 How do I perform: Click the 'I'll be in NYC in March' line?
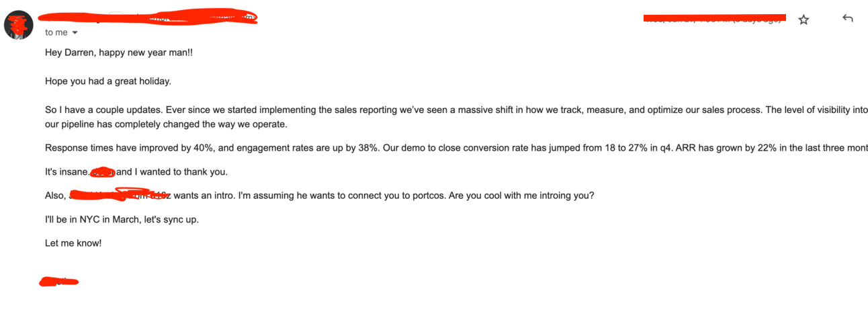click(122, 219)
